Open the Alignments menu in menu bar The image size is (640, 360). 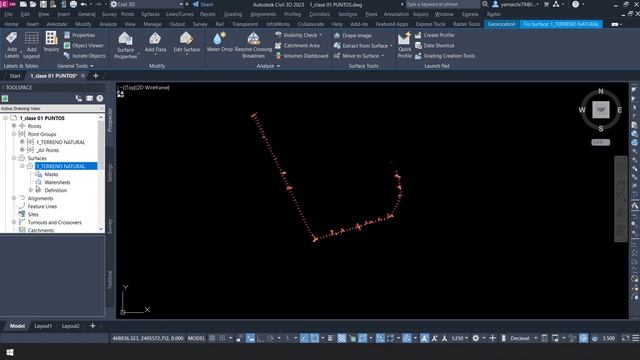[263, 14]
